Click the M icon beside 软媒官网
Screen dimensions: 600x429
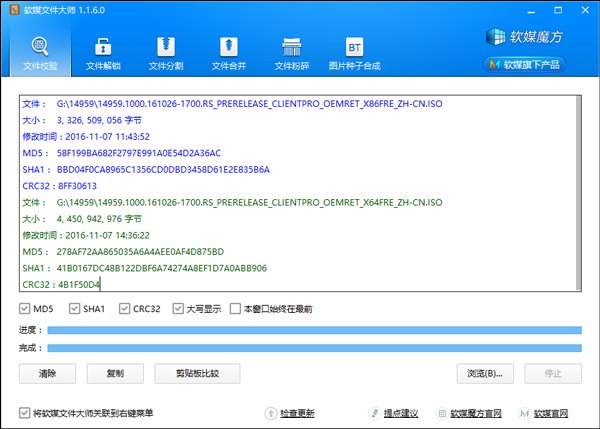pos(525,413)
